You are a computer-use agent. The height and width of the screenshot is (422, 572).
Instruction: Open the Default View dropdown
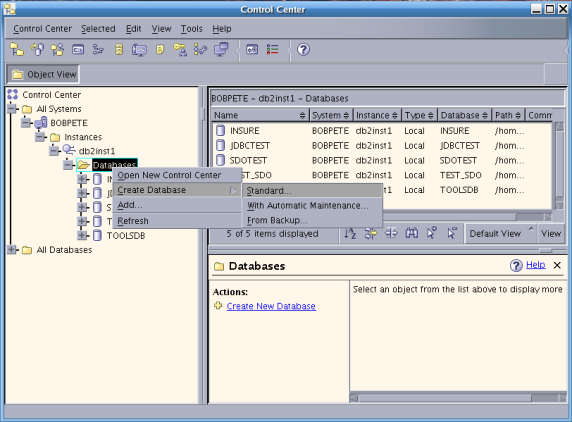pos(500,233)
